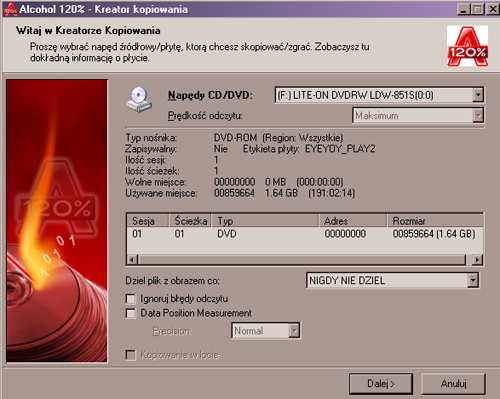The width and height of the screenshot is (500, 399).
Task: Enable Ignoruj błędy odczytu checkbox
Action: pos(131,298)
